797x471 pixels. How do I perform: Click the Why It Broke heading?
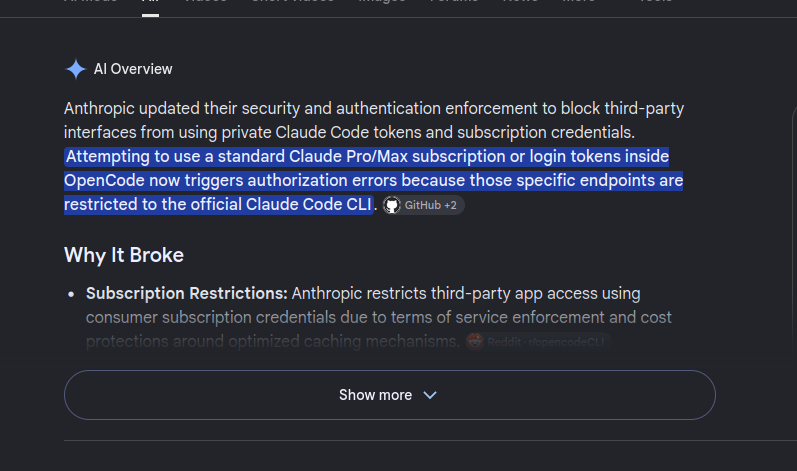click(x=124, y=255)
